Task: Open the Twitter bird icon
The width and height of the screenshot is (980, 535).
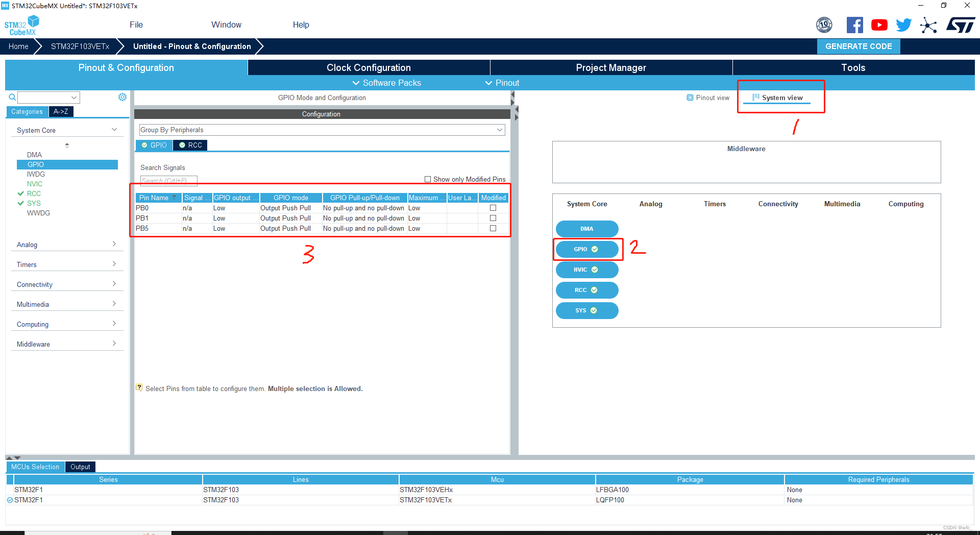Action: pos(904,25)
